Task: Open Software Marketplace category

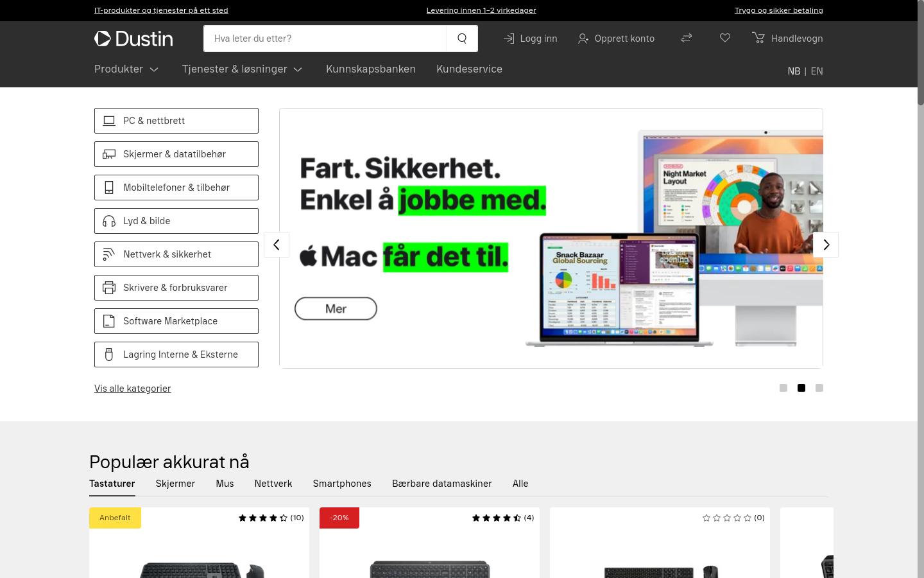Action: point(176,321)
